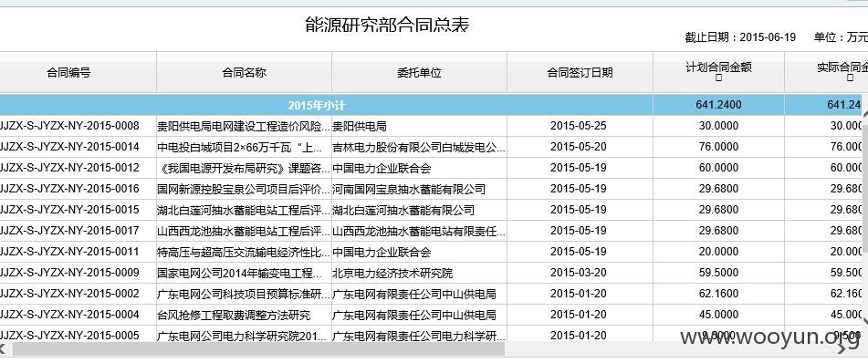This screenshot has height=363, width=868.
Task: Click client cell 山西西龙池抽水蓄能电站有限责任
Action: coord(419,232)
